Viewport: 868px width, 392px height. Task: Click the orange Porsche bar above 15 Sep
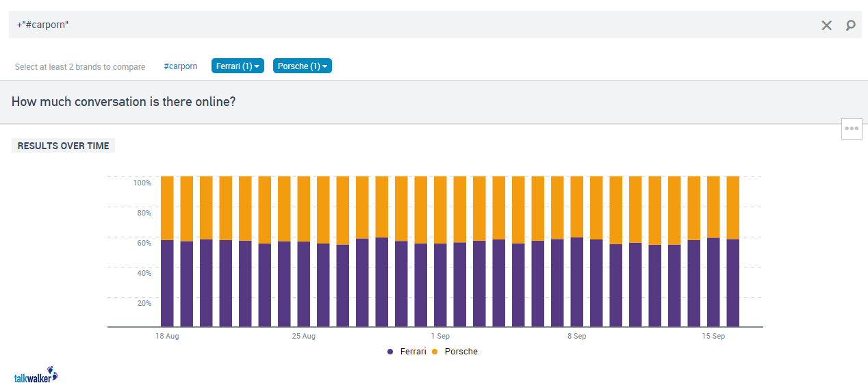pos(713,207)
